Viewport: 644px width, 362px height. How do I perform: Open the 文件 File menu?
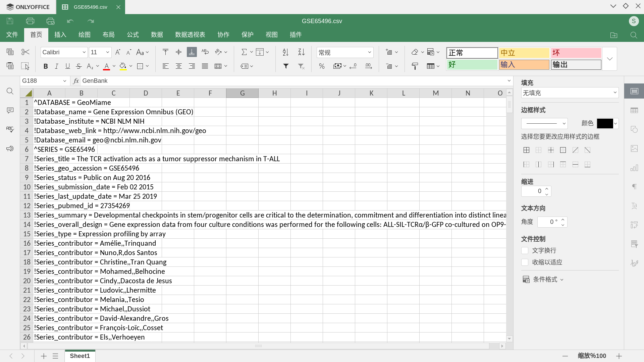tap(12, 35)
